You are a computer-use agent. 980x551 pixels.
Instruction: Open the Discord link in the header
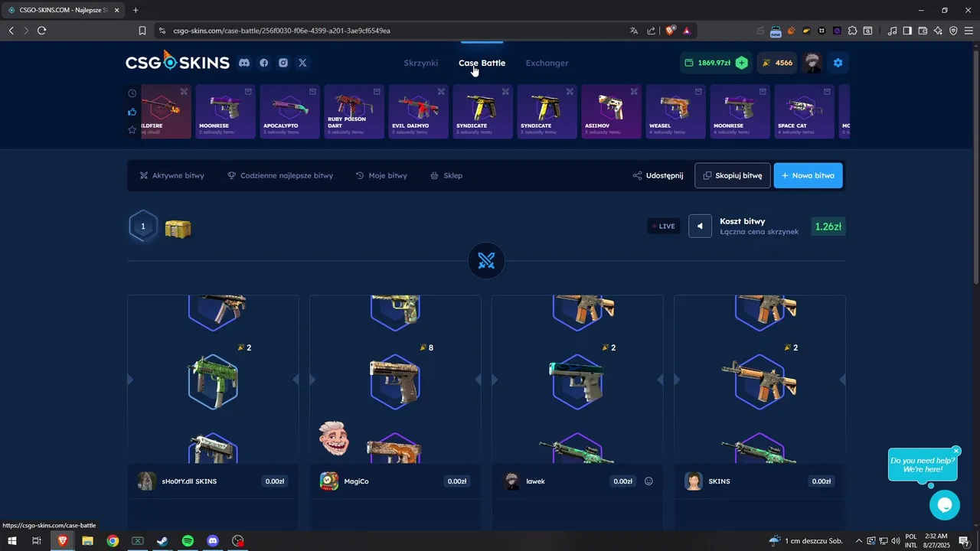point(244,63)
